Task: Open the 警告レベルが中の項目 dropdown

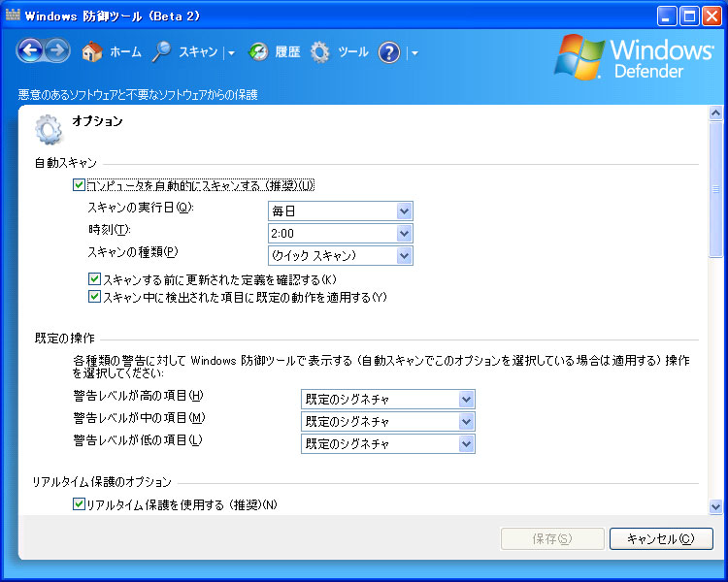Action: coord(388,421)
